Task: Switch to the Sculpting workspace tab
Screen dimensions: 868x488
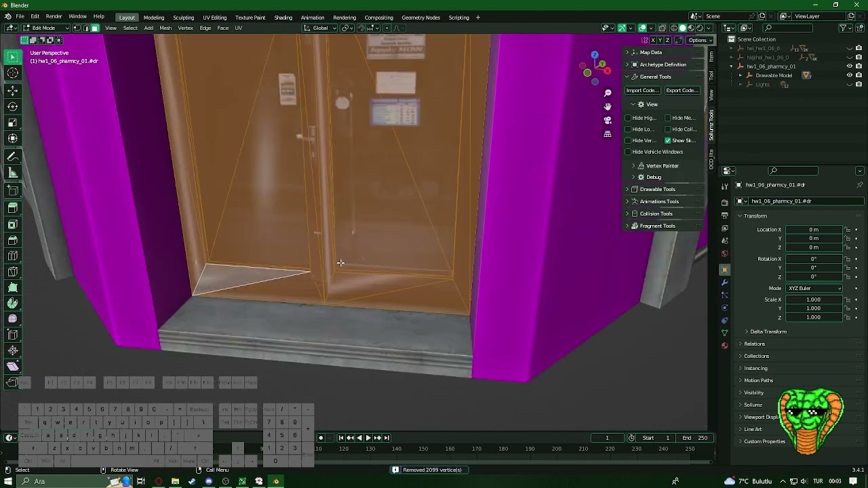Action: [183, 17]
